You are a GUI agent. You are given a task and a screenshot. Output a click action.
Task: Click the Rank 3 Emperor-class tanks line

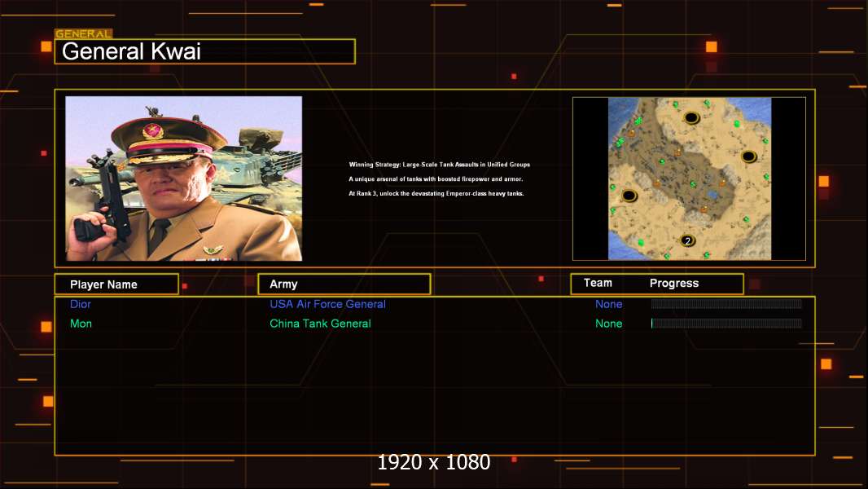[436, 193]
